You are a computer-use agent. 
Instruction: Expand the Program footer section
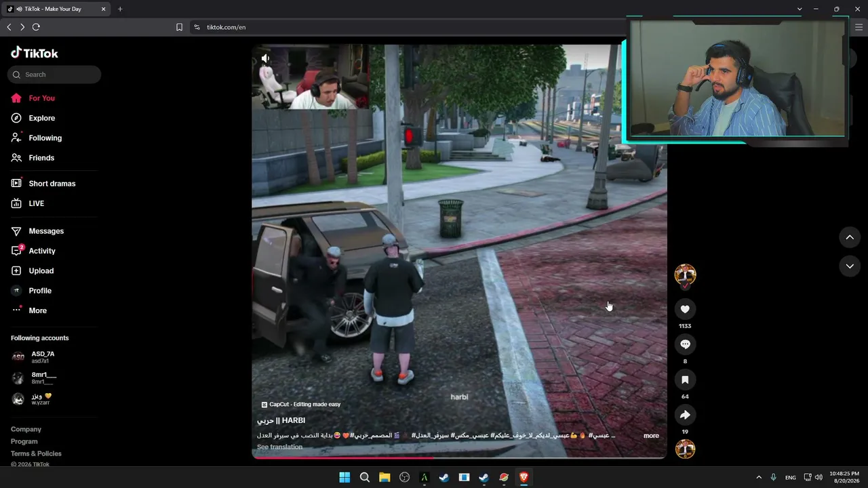(x=24, y=442)
